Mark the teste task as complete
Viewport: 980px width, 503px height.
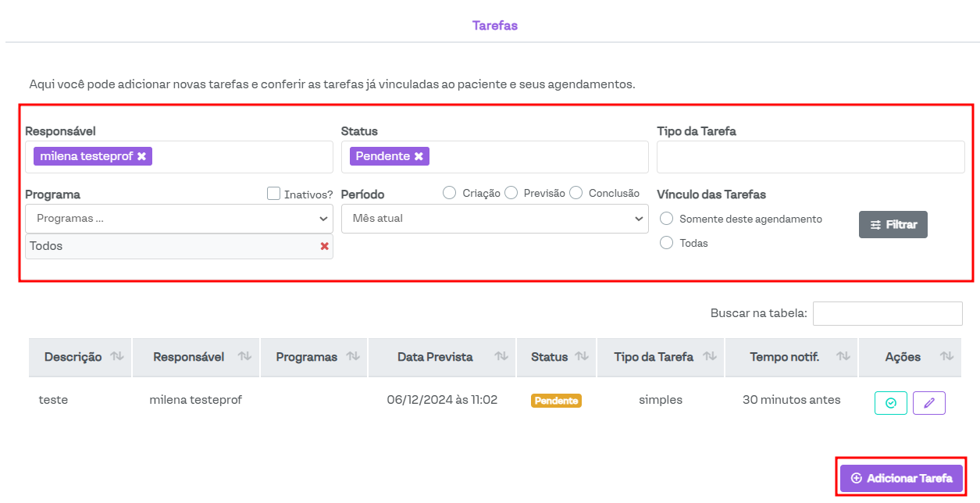coord(890,403)
